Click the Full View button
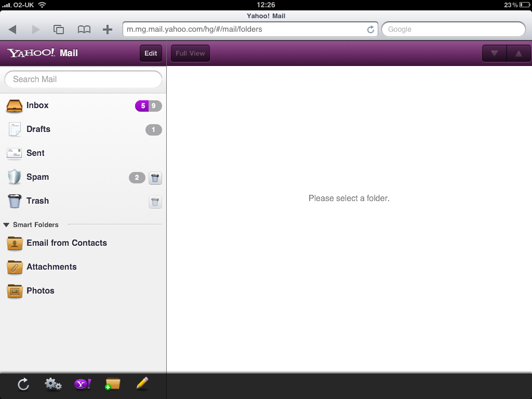This screenshot has width=532, height=399. click(x=190, y=54)
